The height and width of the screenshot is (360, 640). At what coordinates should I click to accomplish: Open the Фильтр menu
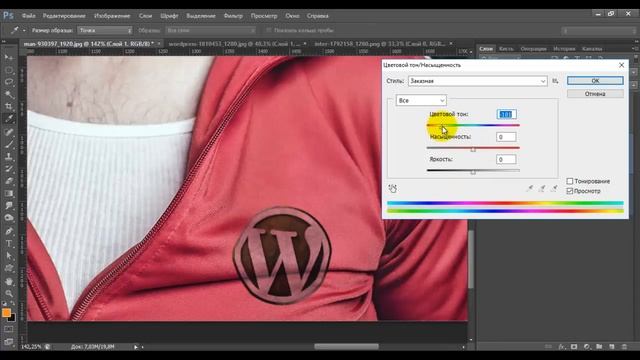pos(233,16)
